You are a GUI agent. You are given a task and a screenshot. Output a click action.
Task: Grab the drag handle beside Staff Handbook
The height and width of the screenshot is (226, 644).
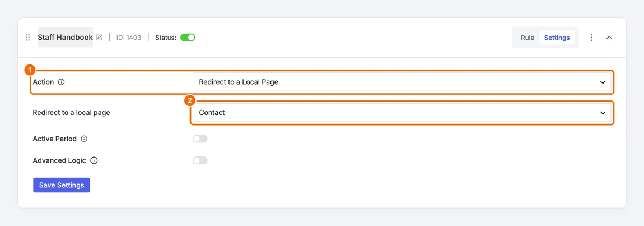point(28,38)
